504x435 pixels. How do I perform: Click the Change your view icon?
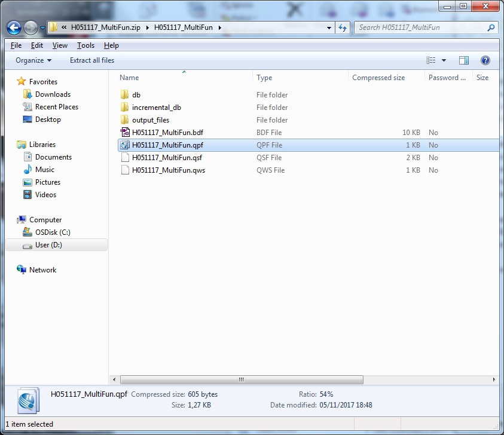[x=430, y=60]
